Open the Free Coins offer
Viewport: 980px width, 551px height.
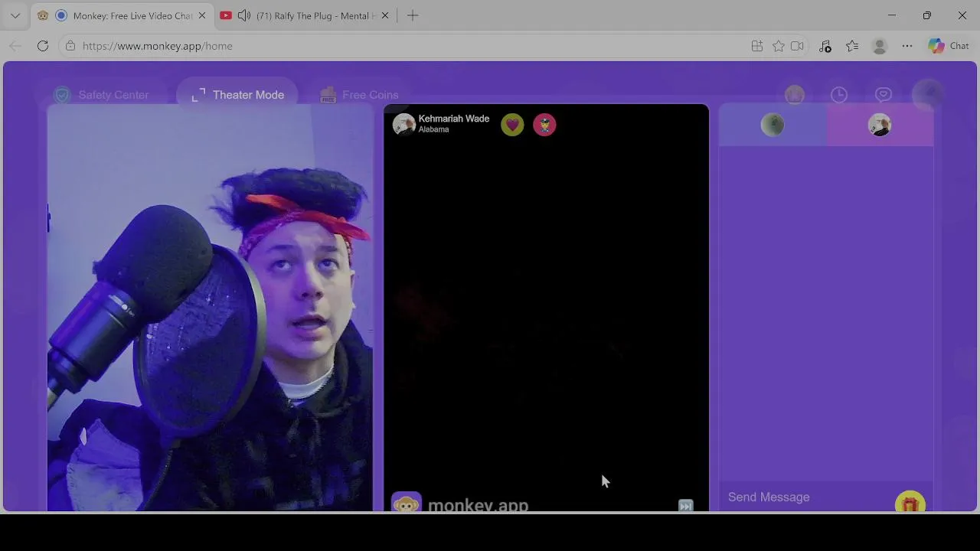359,95
